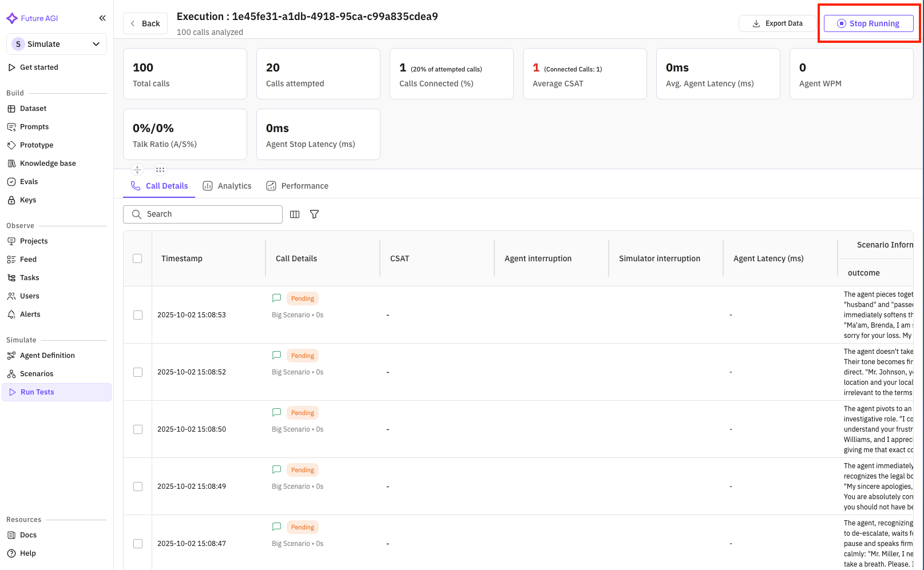Click the Calls attempted stat card
Image resolution: width=924 pixels, height=570 pixels.
318,74
